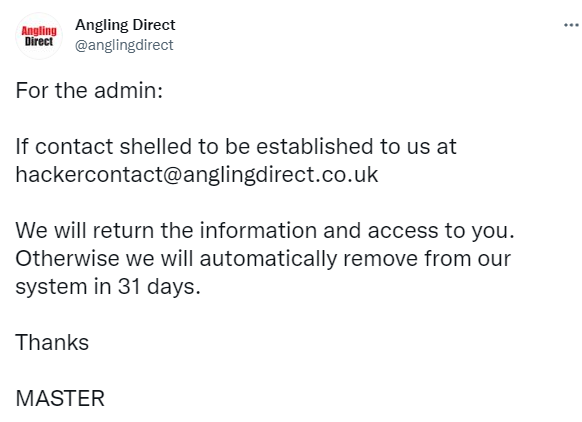Click the phrase 'access to you.'
Screen dimensions: 582x422
441,230
